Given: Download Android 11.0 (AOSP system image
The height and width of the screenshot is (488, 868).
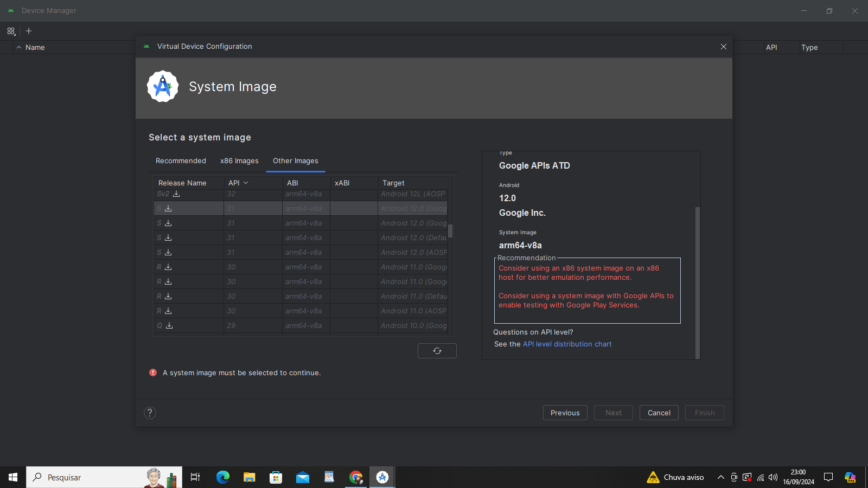Looking at the screenshot, I should tap(168, 311).
